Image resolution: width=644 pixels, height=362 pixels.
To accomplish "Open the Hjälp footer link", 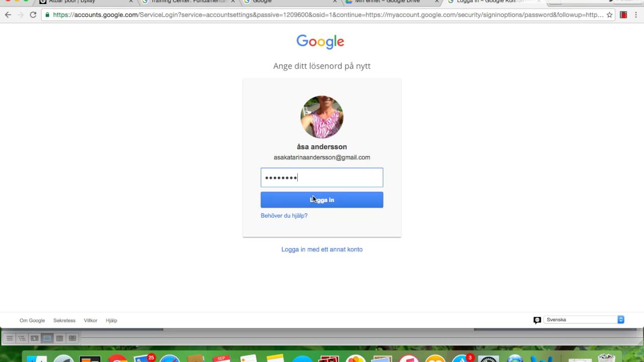I will click(x=111, y=320).
